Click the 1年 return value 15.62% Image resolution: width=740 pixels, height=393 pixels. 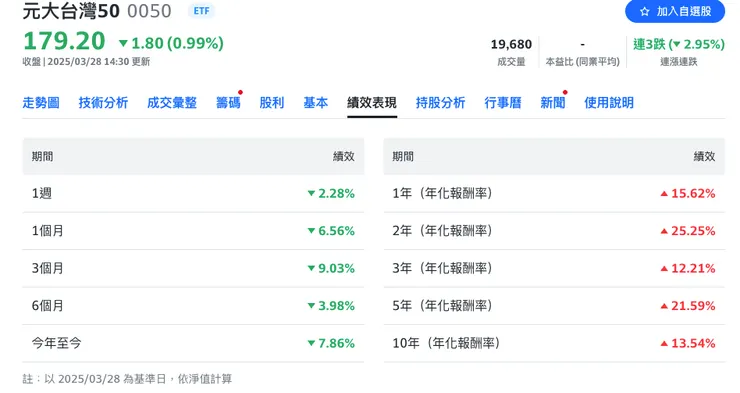click(x=688, y=193)
